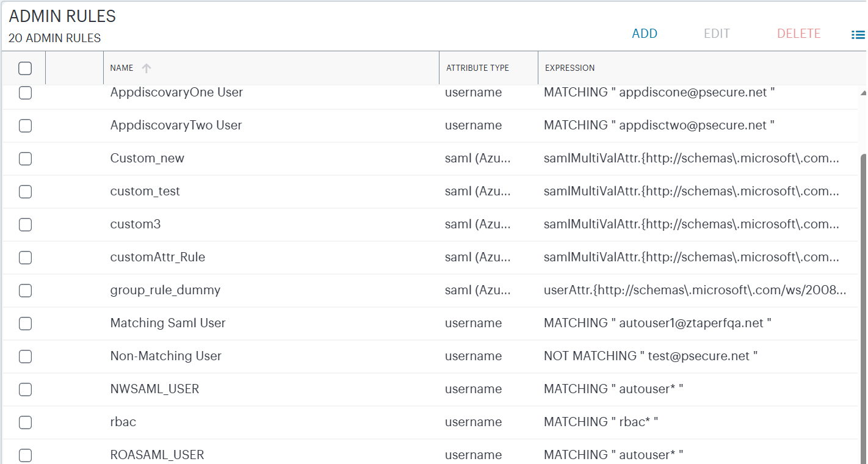Sort by the Attribute Type column header

[477, 68]
